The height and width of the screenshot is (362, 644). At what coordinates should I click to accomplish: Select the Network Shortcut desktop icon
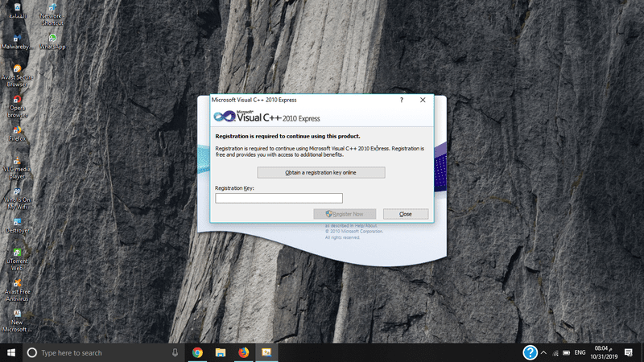pyautogui.click(x=52, y=14)
